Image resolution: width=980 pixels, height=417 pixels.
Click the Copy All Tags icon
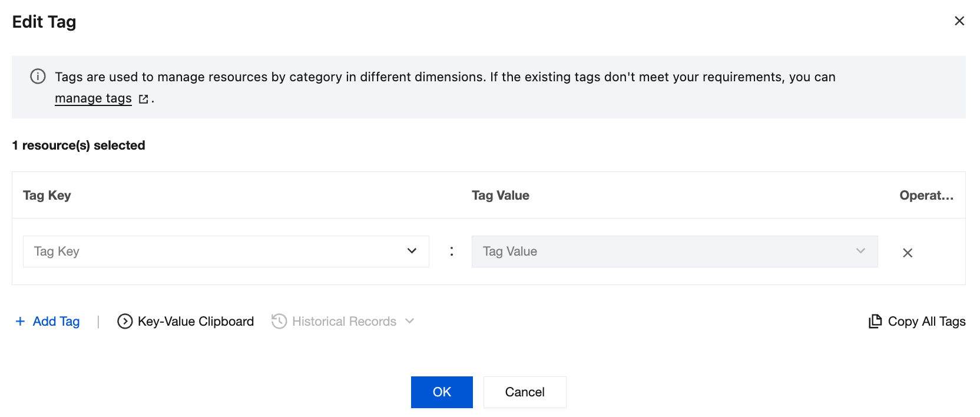875,321
